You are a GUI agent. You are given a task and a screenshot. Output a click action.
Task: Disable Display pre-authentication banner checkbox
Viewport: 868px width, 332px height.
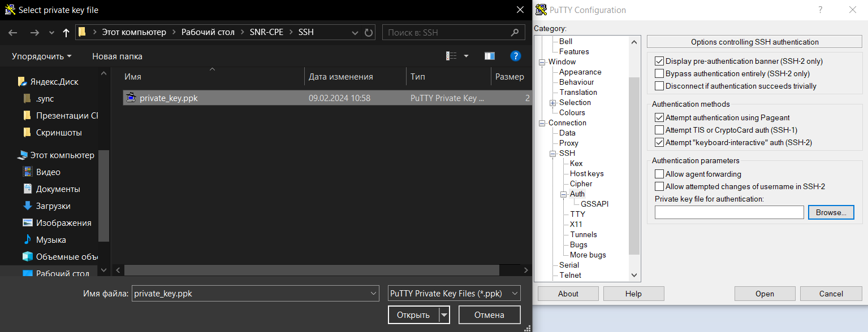[659, 61]
